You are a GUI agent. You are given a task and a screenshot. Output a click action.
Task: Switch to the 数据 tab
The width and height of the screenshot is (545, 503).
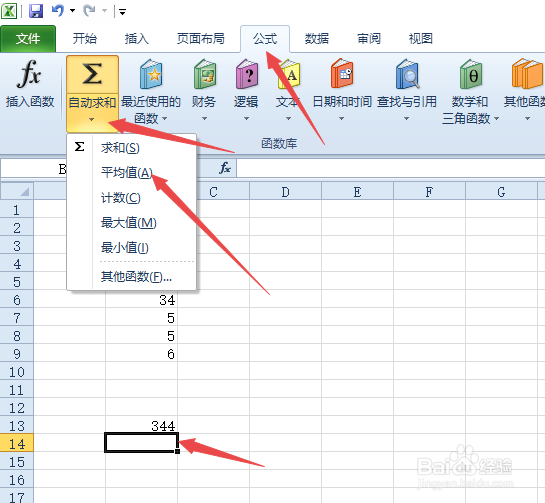(x=317, y=39)
